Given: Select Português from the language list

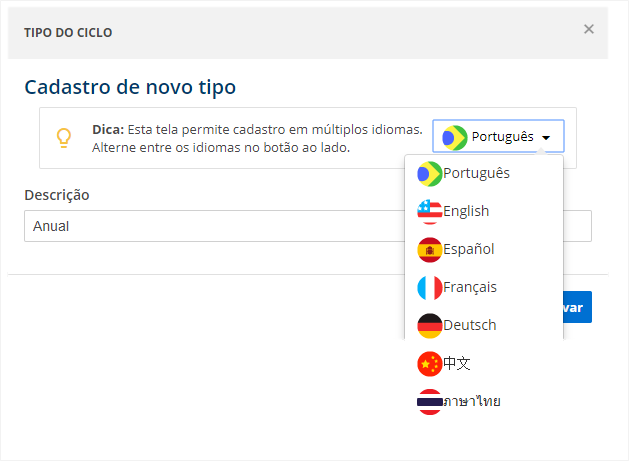Looking at the screenshot, I should point(477,174).
